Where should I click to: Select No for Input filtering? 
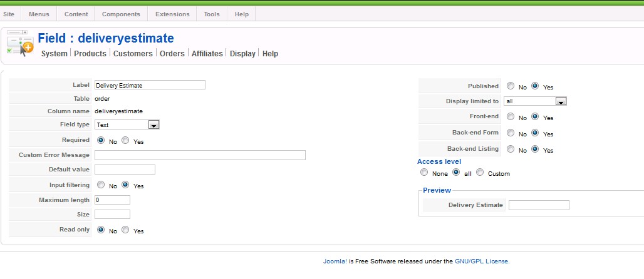(x=101, y=185)
